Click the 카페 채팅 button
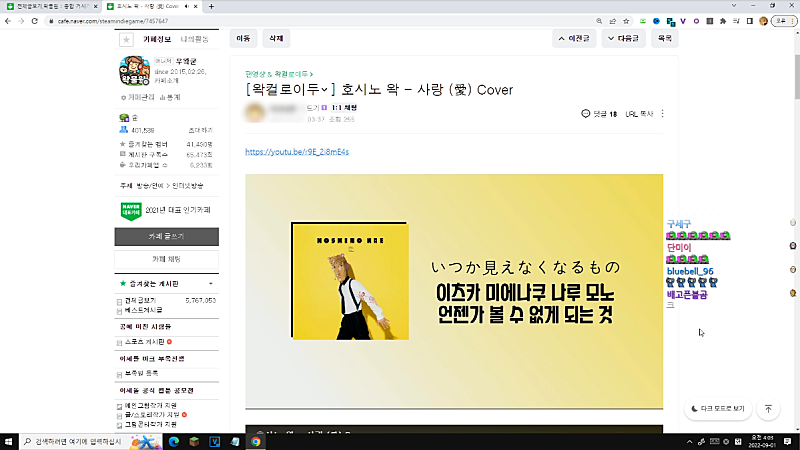The image size is (800, 450). point(166,259)
